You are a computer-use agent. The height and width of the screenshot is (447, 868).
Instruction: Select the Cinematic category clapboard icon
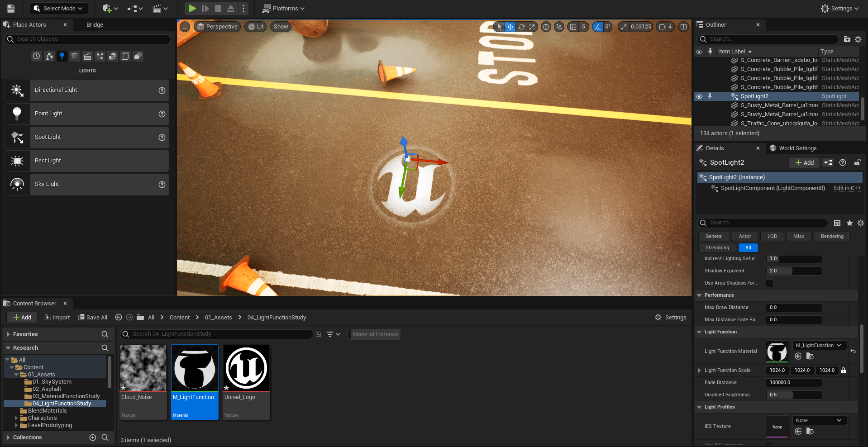point(87,56)
